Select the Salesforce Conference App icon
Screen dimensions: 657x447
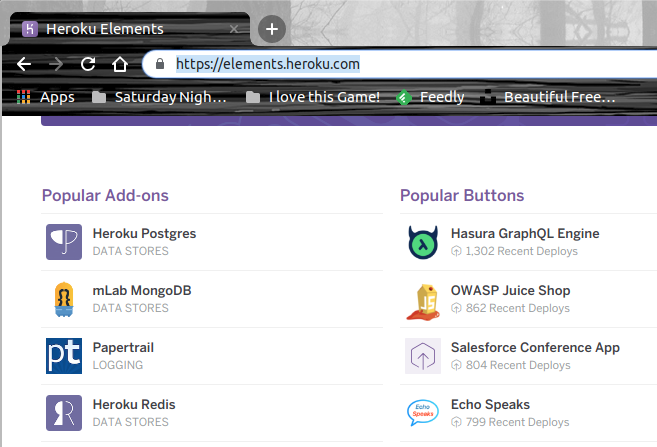click(423, 356)
